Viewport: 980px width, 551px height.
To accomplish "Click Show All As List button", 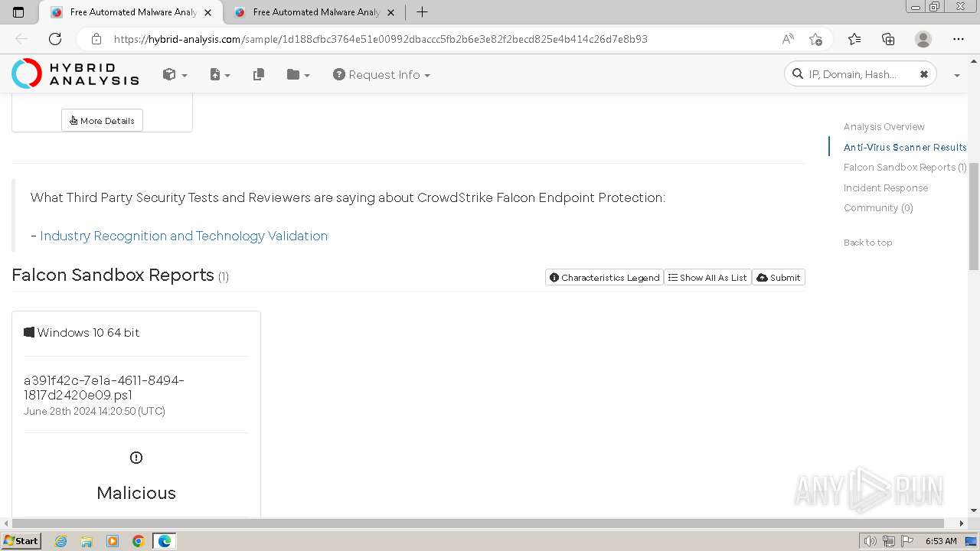I will pyautogui.click(x=707, y=277).
